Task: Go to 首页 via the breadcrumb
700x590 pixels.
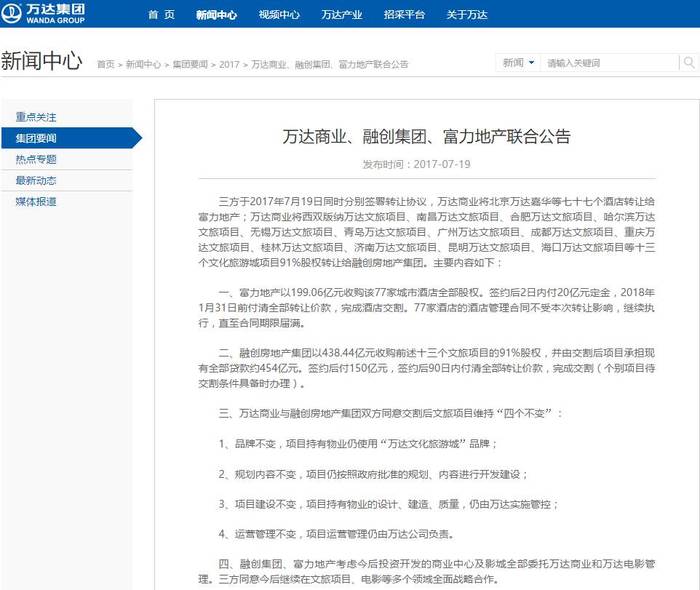Action: [x=106, y=64]
